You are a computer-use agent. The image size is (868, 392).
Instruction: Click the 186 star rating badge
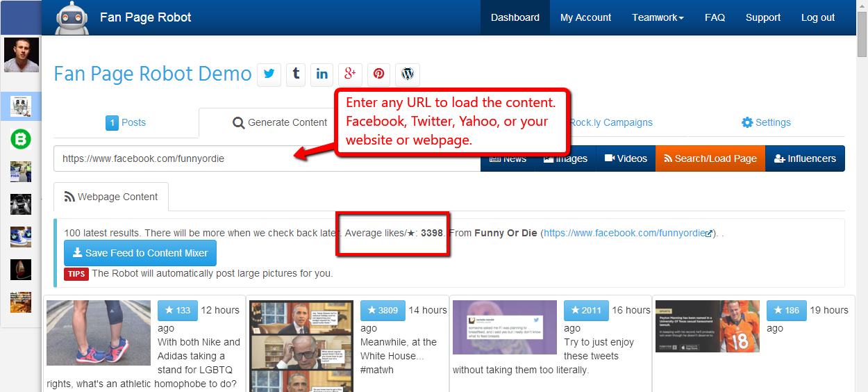tap(786, 310)
